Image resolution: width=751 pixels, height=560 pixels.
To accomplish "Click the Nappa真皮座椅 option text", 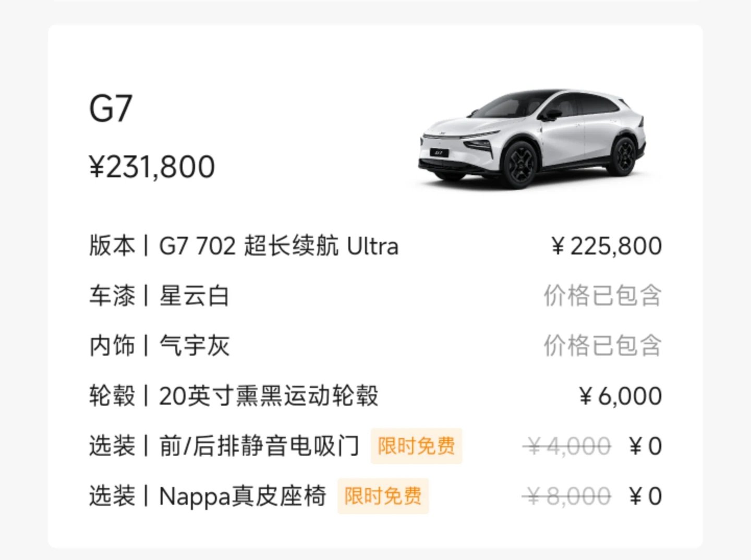I will point(243,496).
